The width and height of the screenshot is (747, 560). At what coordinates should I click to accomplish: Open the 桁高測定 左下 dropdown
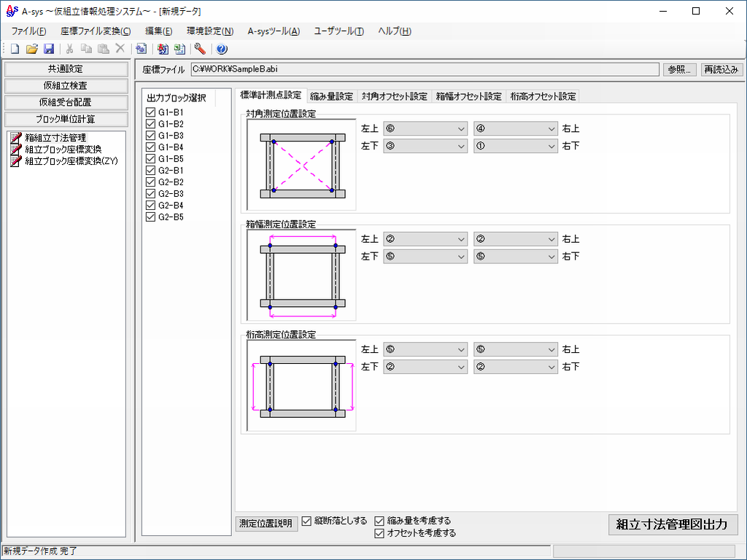pyautogui.click(x=425, y=366)
